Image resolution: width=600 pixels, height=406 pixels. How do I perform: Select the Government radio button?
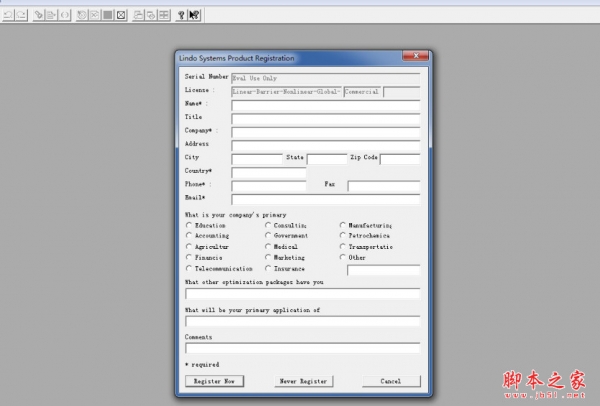pyautogui.click(x=268, y=235)
